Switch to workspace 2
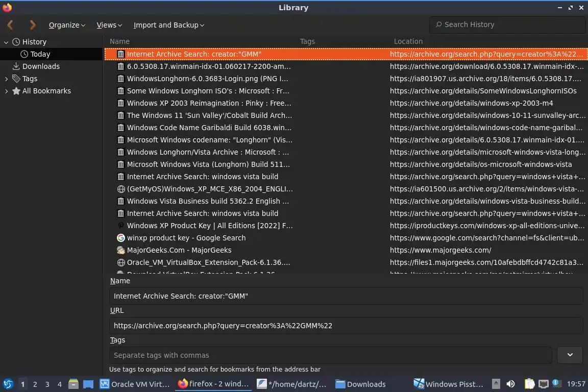 click(35, 384)
